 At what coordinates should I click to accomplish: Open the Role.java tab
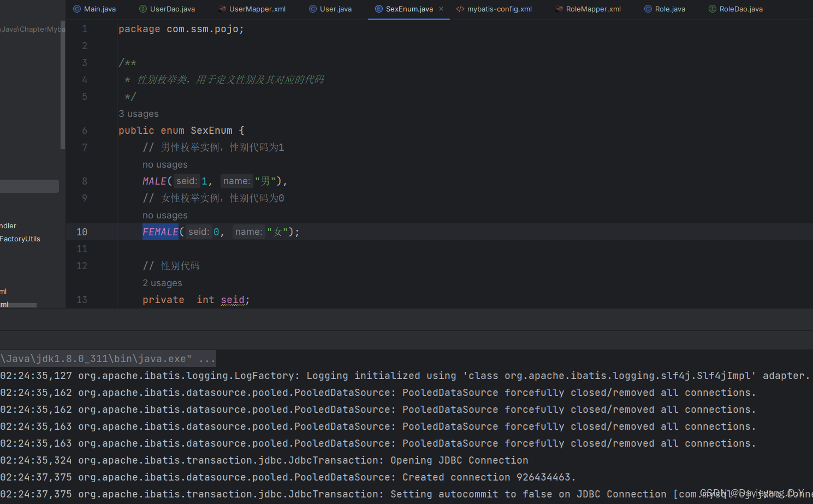coord(664,9)
